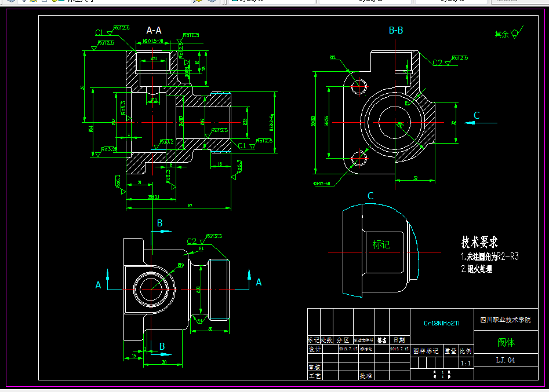
Task: Select the view direction letter C beside the arrow
Action: [x=477, y=115]
